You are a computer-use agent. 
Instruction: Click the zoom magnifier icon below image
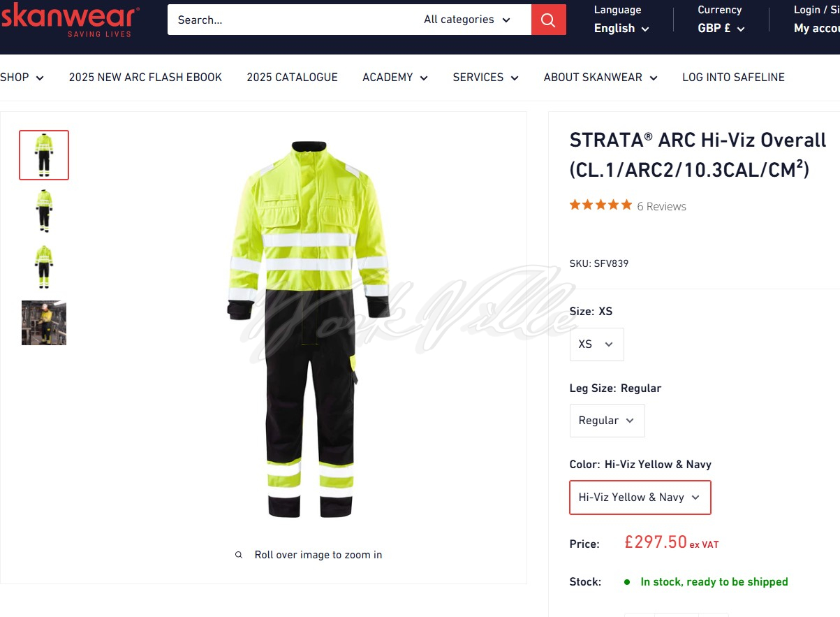coord(239,555)
